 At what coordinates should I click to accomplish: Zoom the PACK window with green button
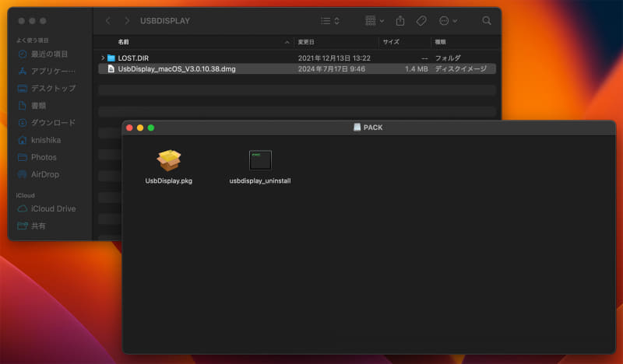tap(151, 128)
